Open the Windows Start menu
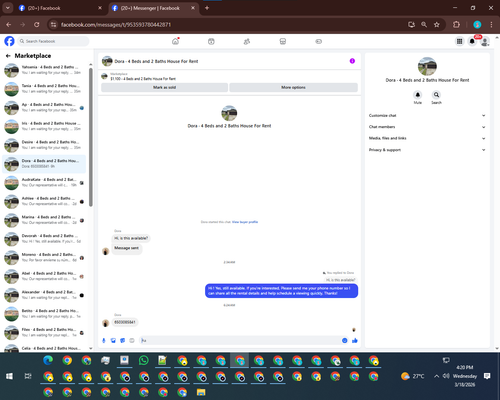The image size is (500, 400). (9, 376)
